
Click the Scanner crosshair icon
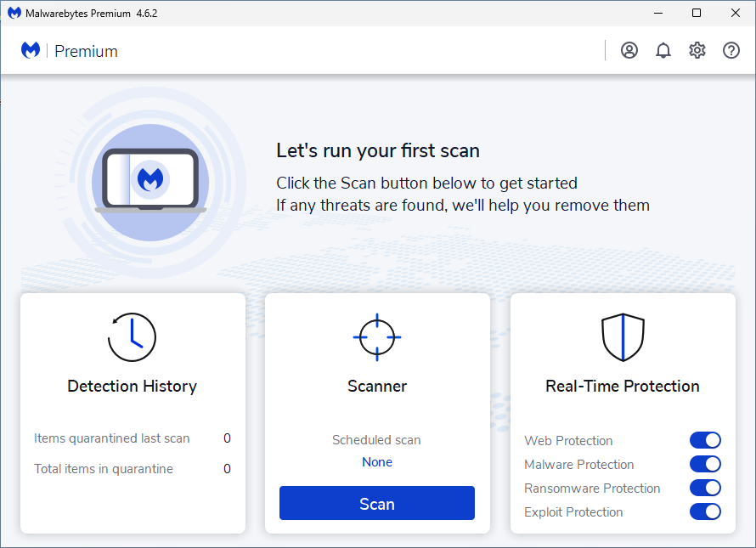(377, 337)
